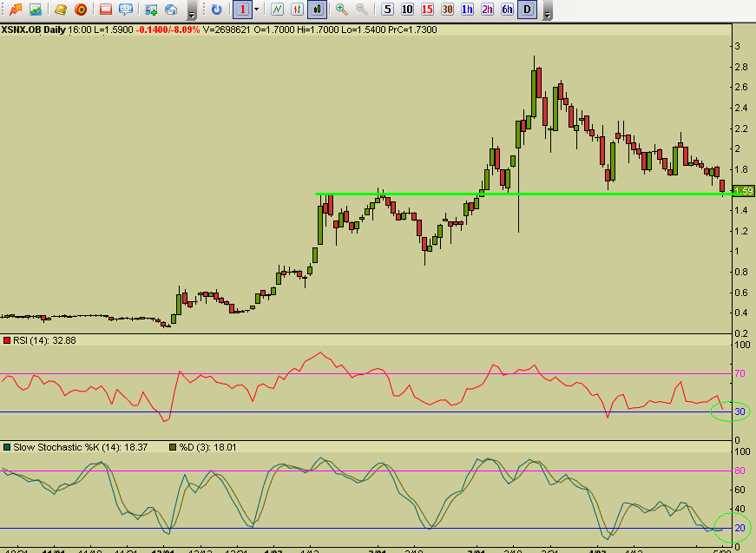Click the green horizontal support line

pyautogui.click(x=523, y=194)
